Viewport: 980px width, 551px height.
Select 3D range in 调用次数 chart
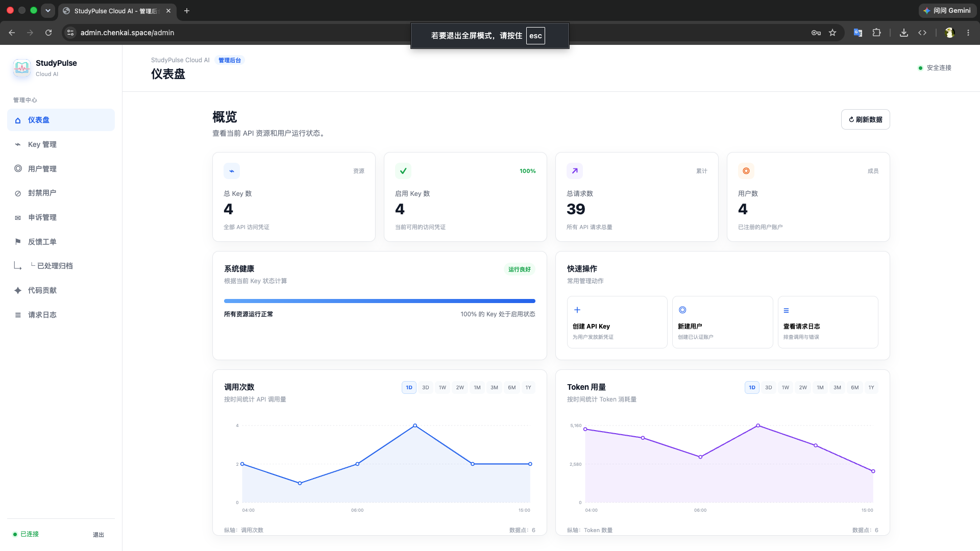pyautogui.click(x=426, y=388)
